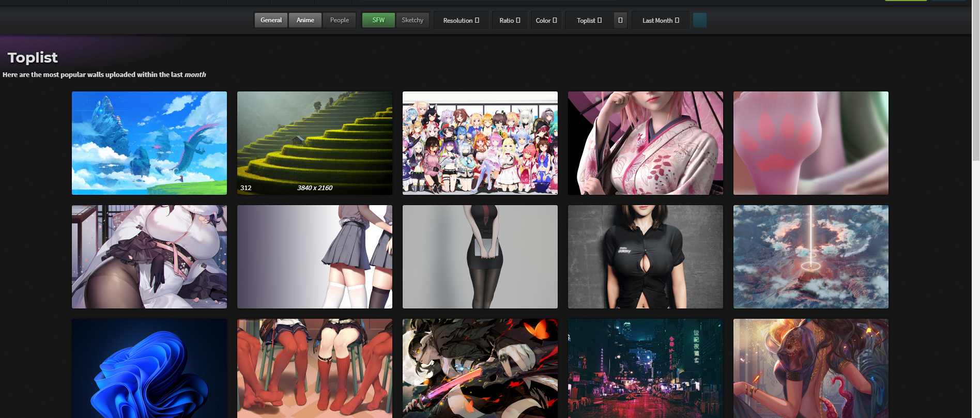Open the neon city street night wallpaper
This screenshot has height=418, width=980.
pos(646,368)
